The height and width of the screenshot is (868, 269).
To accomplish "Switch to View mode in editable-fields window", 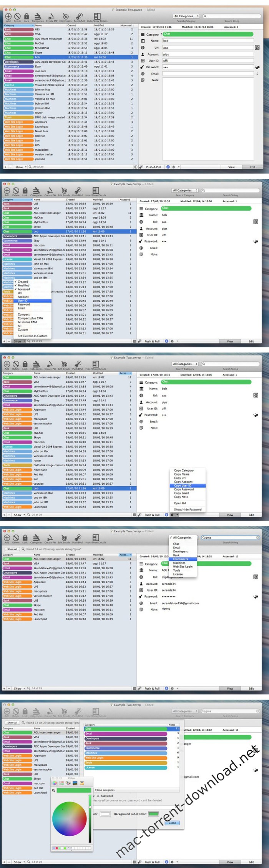I will 231,167.
